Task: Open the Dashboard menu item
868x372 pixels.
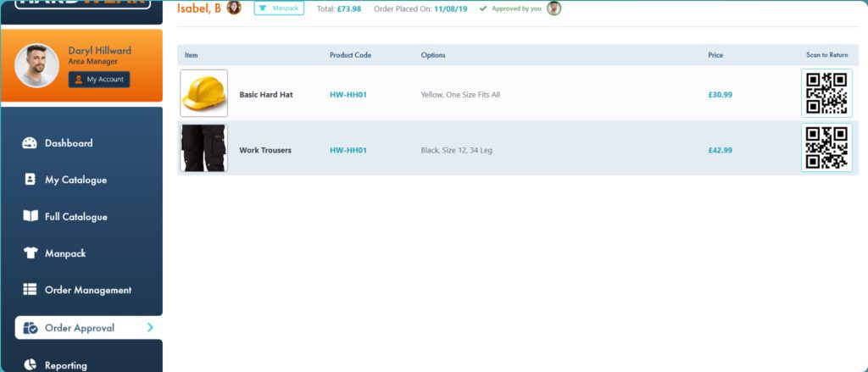Action: coord(69,143)
